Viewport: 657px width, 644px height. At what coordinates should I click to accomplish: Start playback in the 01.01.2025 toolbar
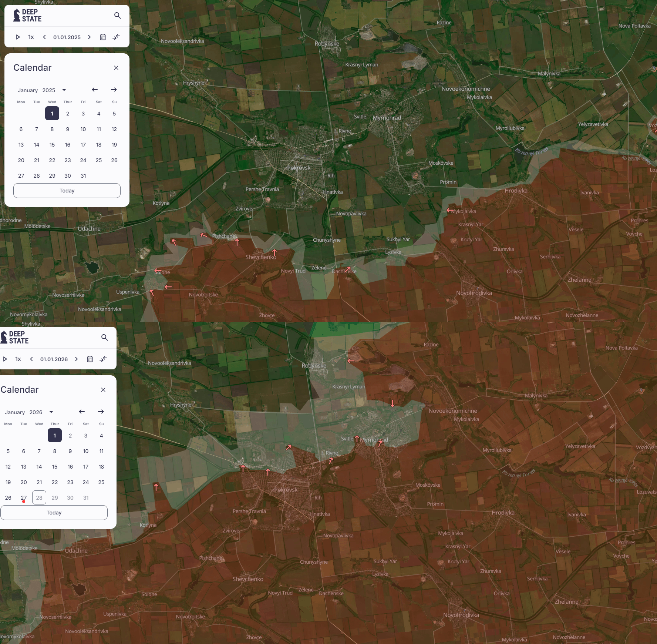pyautogui.click(x=18, y=37)
